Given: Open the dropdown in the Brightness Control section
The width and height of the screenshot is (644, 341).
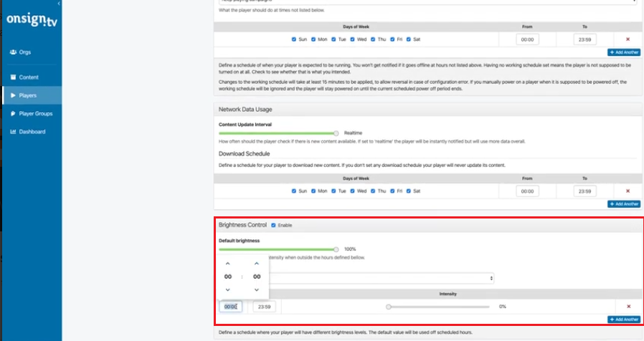Looking at the screenshot, I should click(381, 278).
